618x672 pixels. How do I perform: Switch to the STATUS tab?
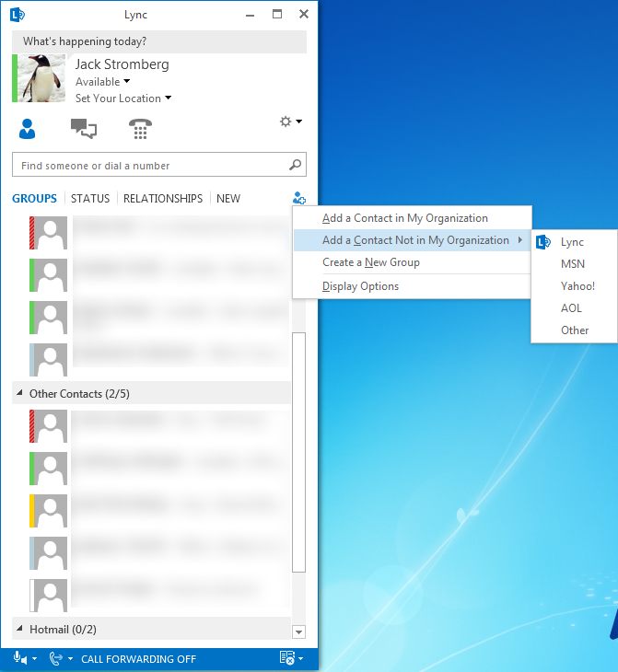90,199
